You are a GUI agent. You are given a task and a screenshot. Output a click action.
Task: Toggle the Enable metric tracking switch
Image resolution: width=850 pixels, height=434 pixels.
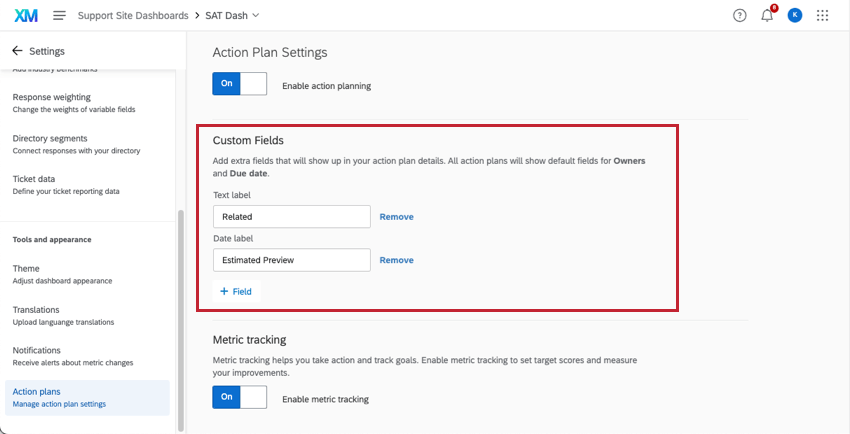click(239, 397)
